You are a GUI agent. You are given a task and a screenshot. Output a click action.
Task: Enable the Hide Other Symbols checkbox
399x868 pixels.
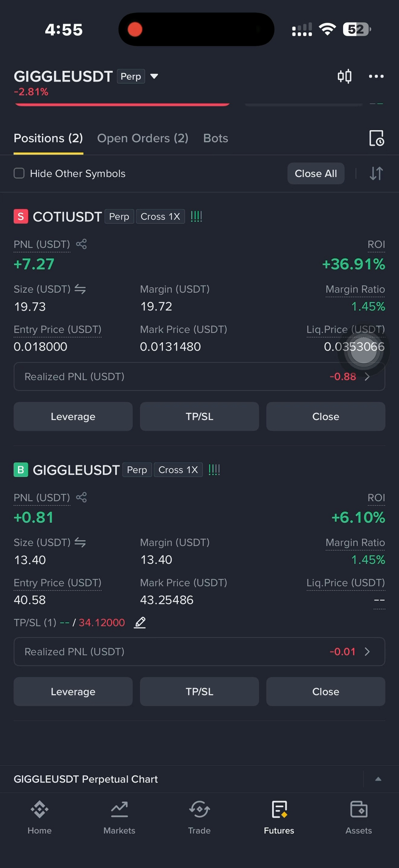click(x=19, y=174)
